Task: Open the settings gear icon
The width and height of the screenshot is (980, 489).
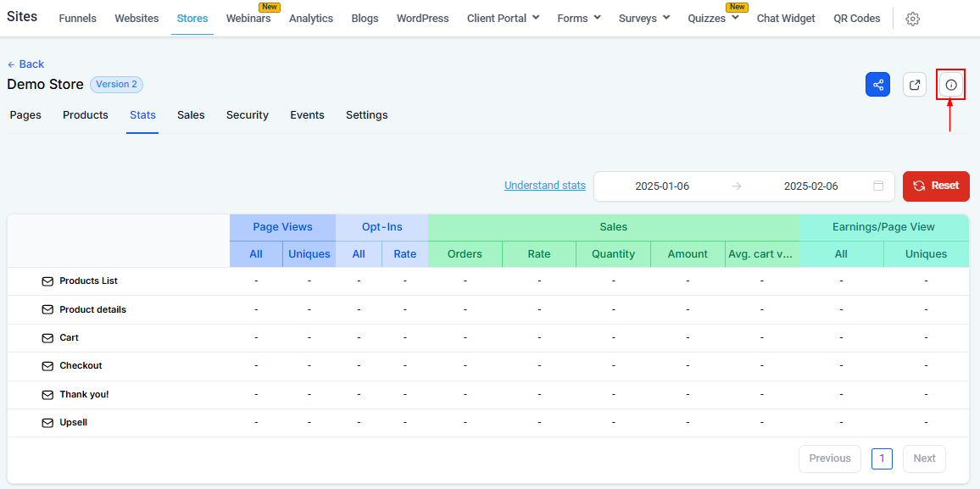Action: 912,19
